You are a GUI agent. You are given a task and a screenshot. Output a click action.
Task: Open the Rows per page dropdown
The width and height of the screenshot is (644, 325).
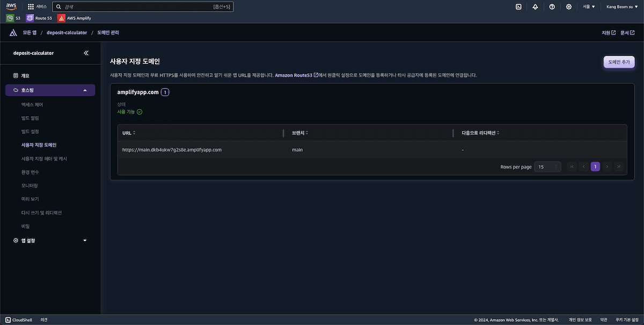(x=547, y=167)
